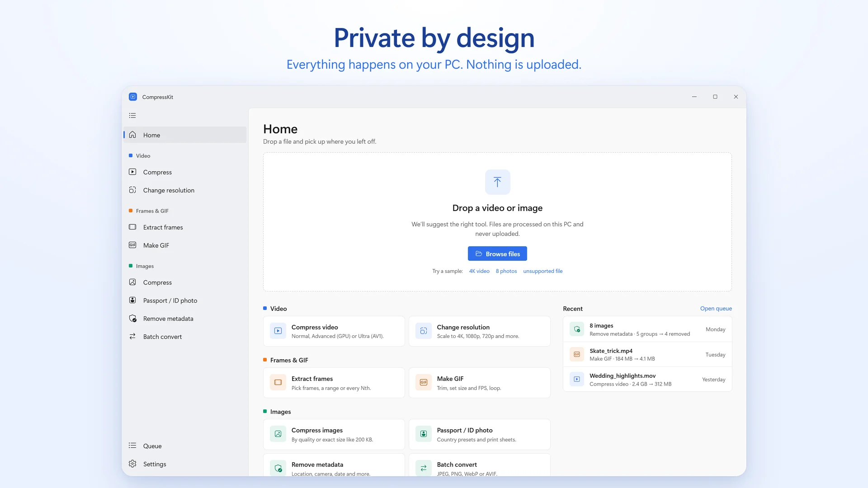This screenshot has width=868, height=488.
Task: Select Extract frames in the sidebar
Action: 185,227
